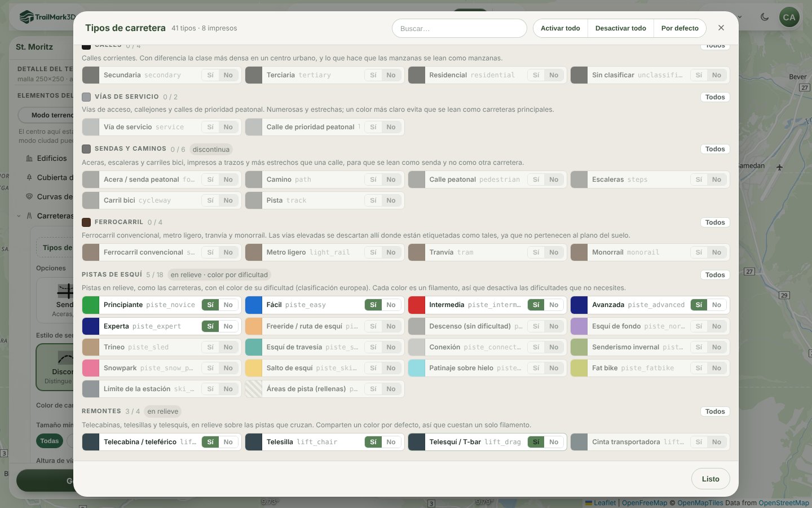The image size is (812, 508).
Task: Click Activar todo button
Action: point(561,28)
